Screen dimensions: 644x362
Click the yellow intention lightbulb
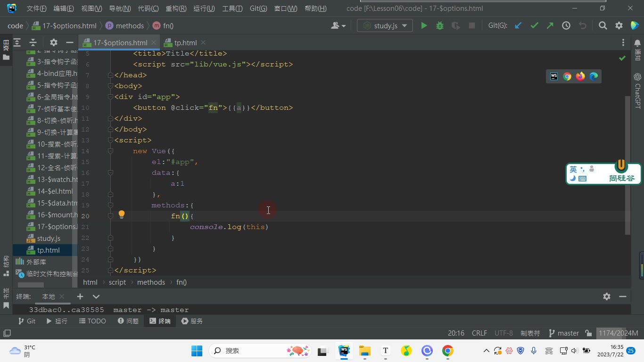(x=122, y=215)
